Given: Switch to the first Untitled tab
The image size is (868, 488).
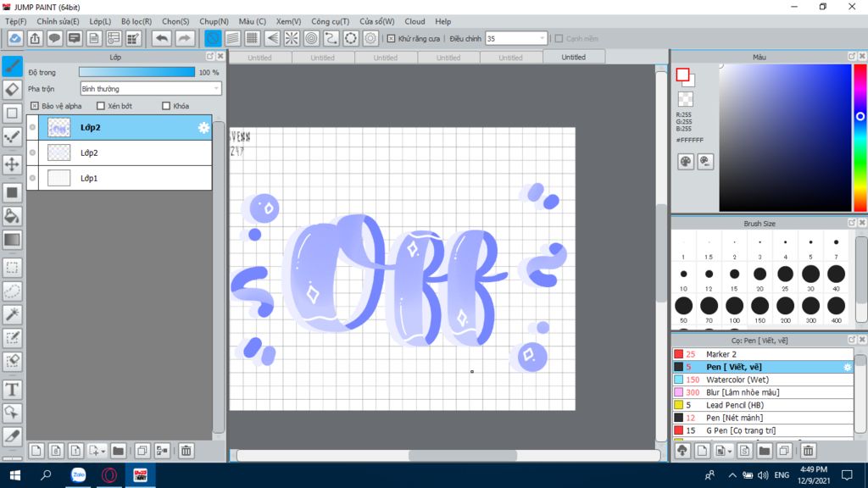Looking at the screenshot, I should (x=259, y=58).
